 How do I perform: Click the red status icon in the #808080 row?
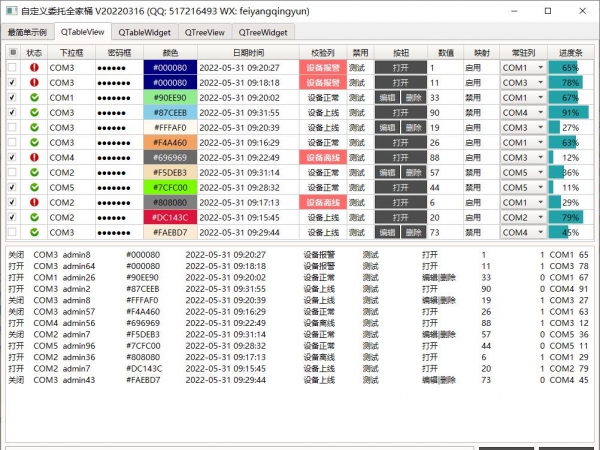tap(34, 202)
